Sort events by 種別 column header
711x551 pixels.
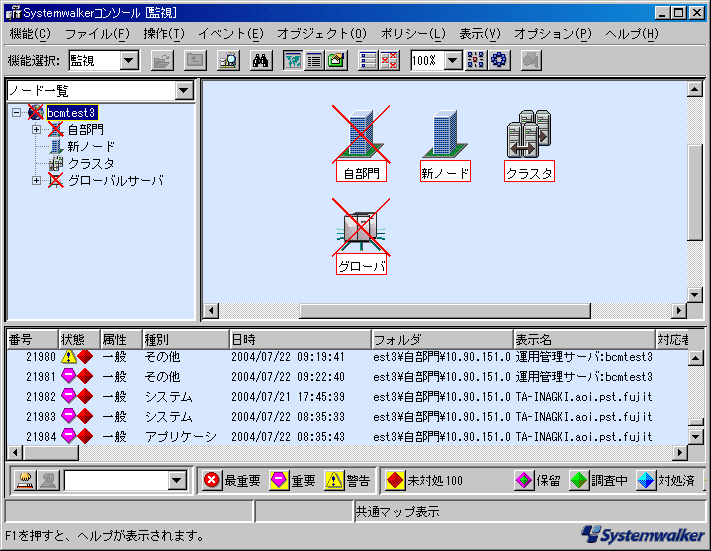[185, 339]
